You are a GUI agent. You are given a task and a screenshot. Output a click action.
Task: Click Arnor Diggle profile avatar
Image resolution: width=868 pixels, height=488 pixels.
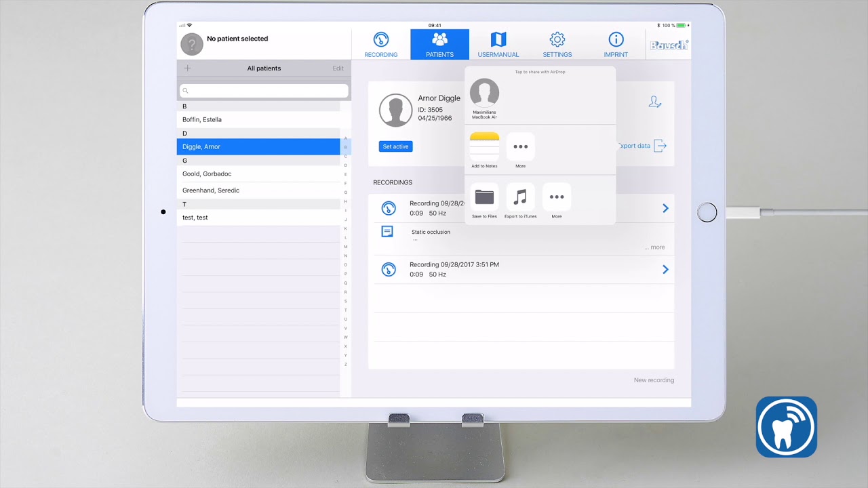pyautogui.click(x=396, y=110)
